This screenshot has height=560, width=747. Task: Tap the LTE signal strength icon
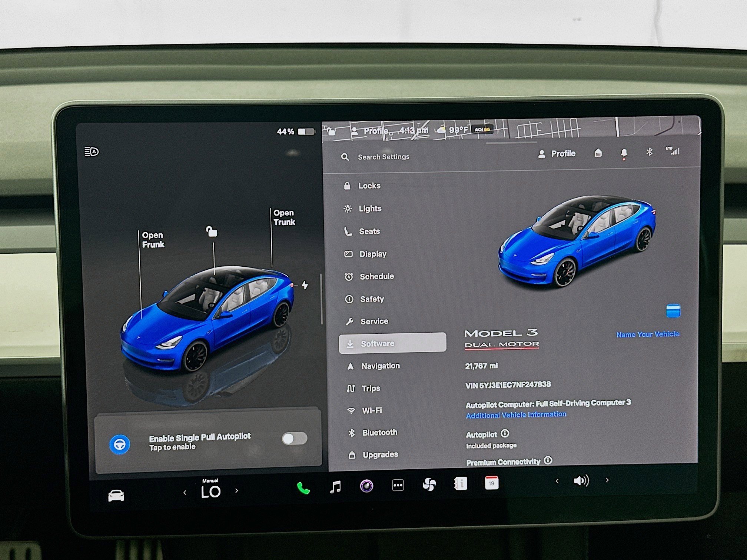673,151
